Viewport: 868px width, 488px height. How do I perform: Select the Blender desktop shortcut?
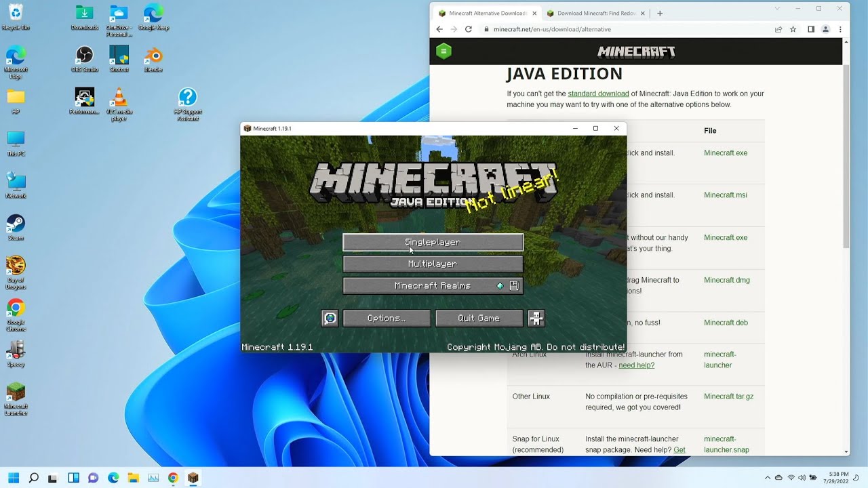153,59
